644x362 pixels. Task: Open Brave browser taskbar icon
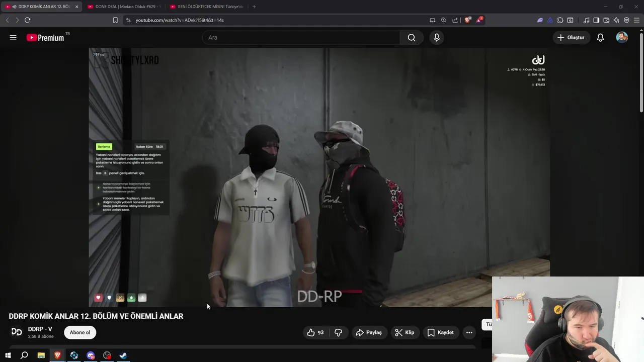pyautogui.click(x=57, y=355)
